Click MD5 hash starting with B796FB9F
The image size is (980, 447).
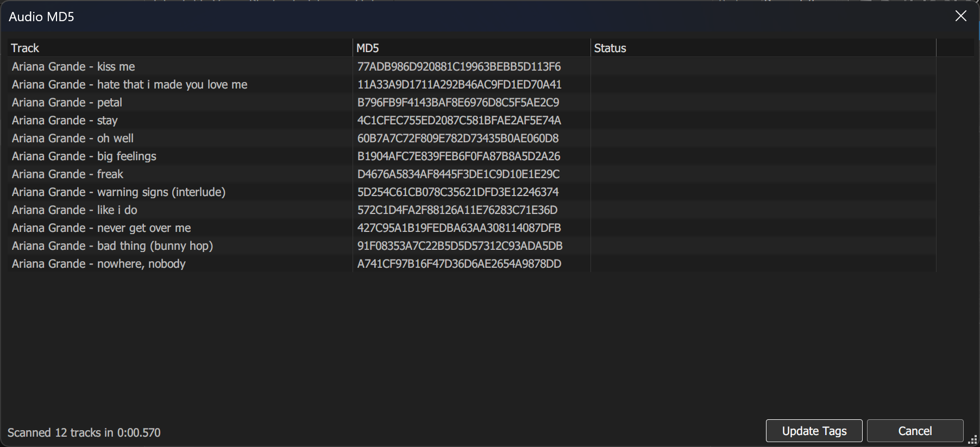(x=458, y=102)
